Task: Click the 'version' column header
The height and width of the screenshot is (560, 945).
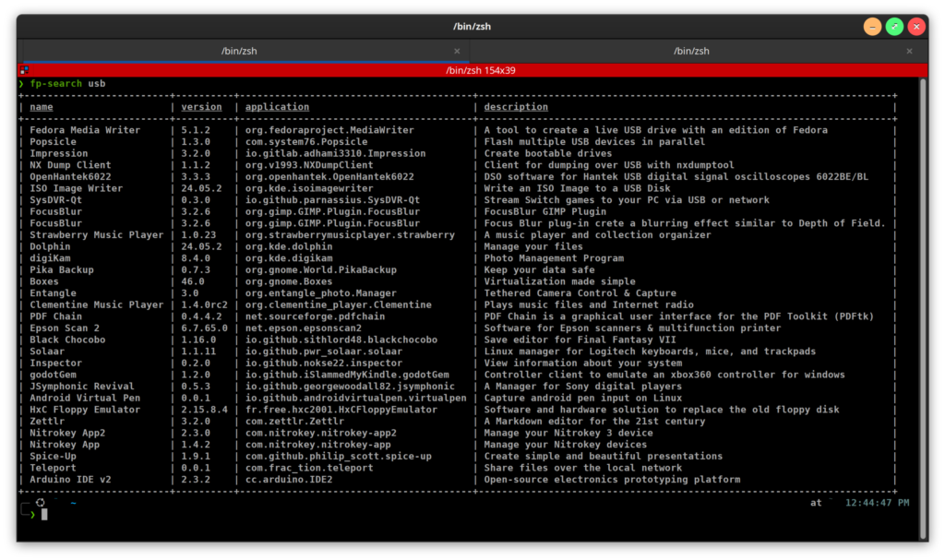Action: tap(201, 107)
